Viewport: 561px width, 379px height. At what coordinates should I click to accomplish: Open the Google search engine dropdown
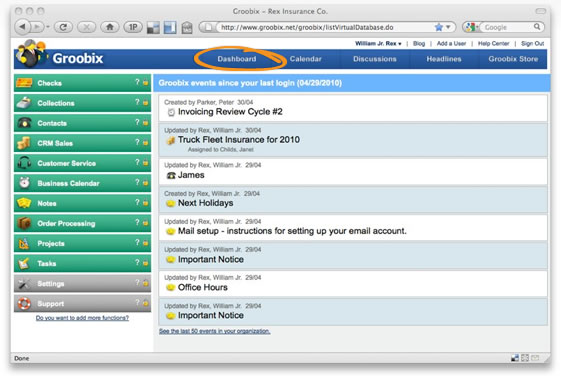tap(471, 27)
